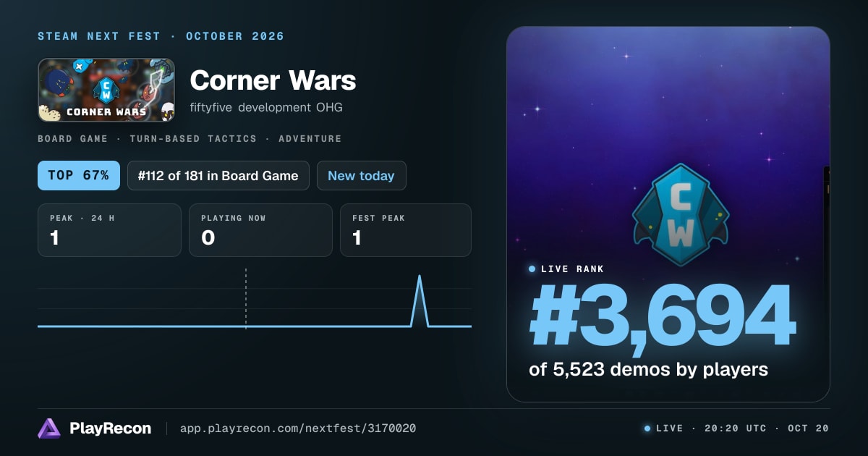
Task: Click the CW shield emblem in rank card
Action: coord(680,215)
